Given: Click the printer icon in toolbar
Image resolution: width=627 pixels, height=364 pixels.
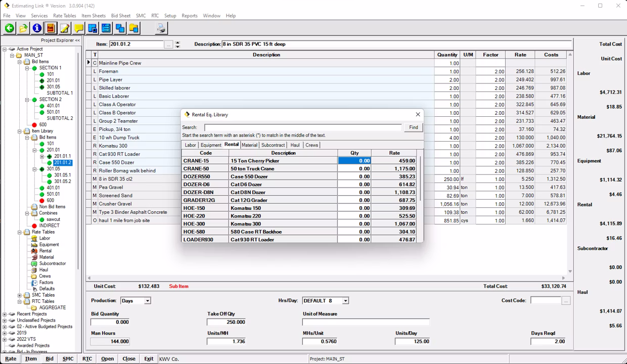Looking at the screenshot, I should (161, 28).
